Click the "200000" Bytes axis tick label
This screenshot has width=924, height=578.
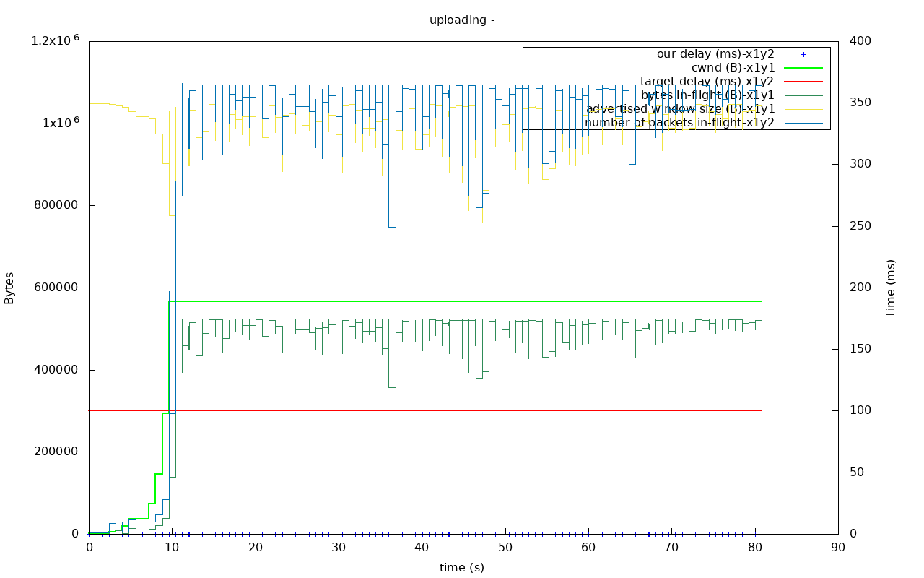(x=56, y=452)
